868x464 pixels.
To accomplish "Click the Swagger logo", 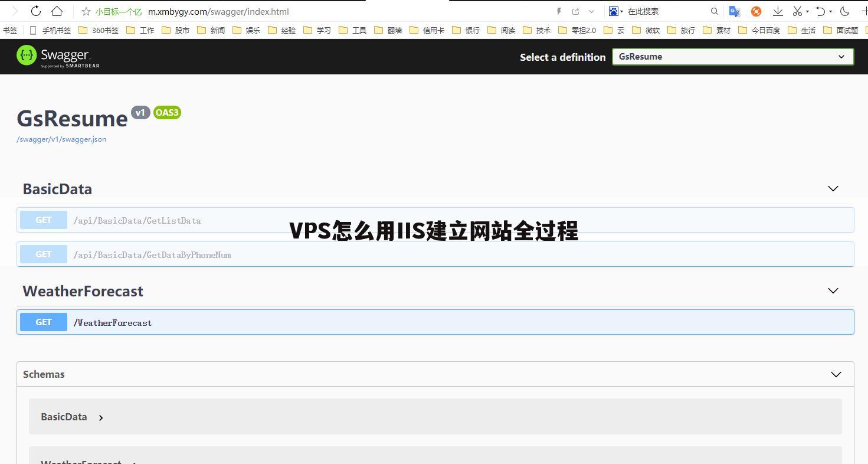I will click(58, 57).
